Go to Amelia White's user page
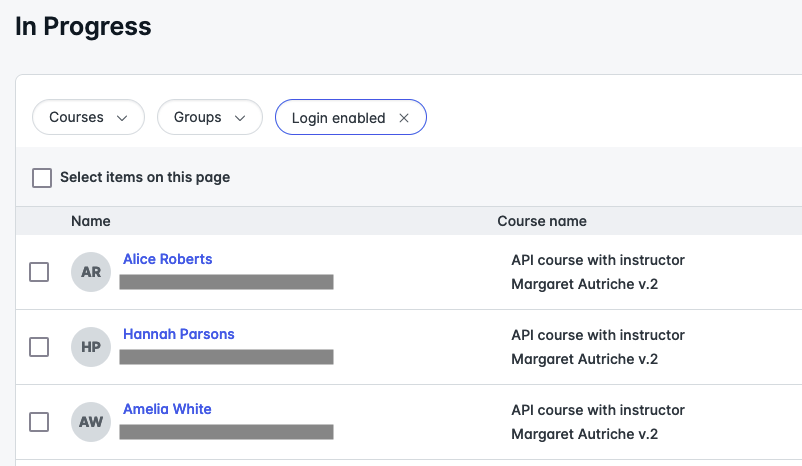The height and width of the screenshot is (466, 802). [167, 409]
